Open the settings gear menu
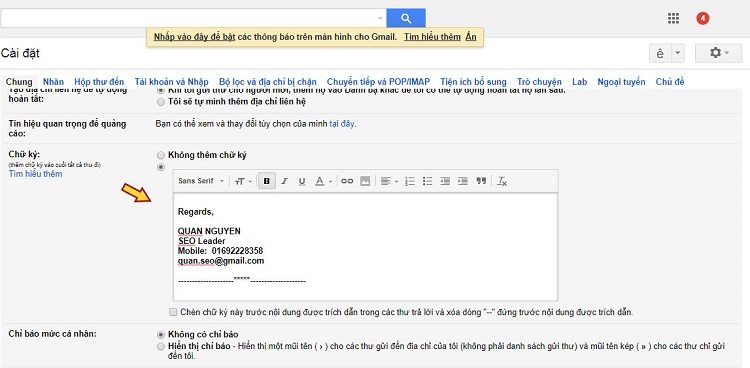This screenshot has height=368, width=750. 718,53
